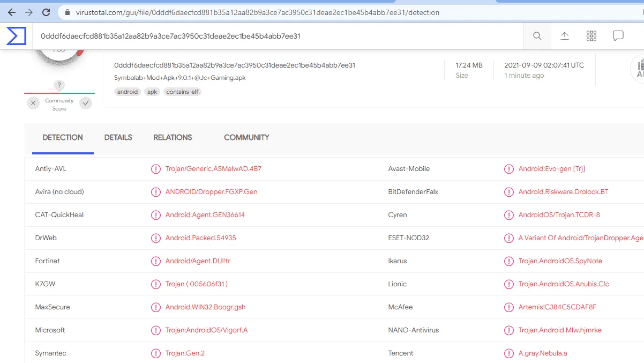Viewport: 644px width, 363px height.
Task: Click the community score question mark
Action: point(59,85)
